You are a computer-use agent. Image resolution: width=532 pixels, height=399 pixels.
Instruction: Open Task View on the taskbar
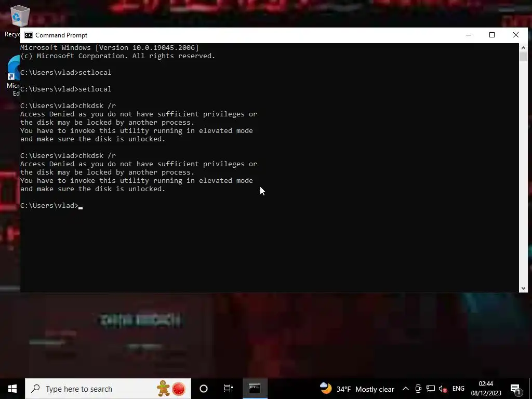click(x=229, y=389)
